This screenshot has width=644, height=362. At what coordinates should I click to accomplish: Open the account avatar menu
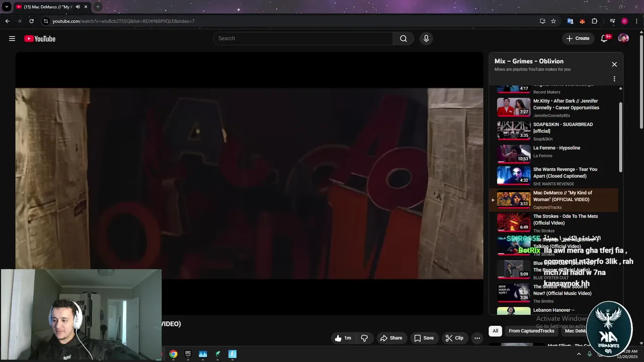[x=623, y=38]
